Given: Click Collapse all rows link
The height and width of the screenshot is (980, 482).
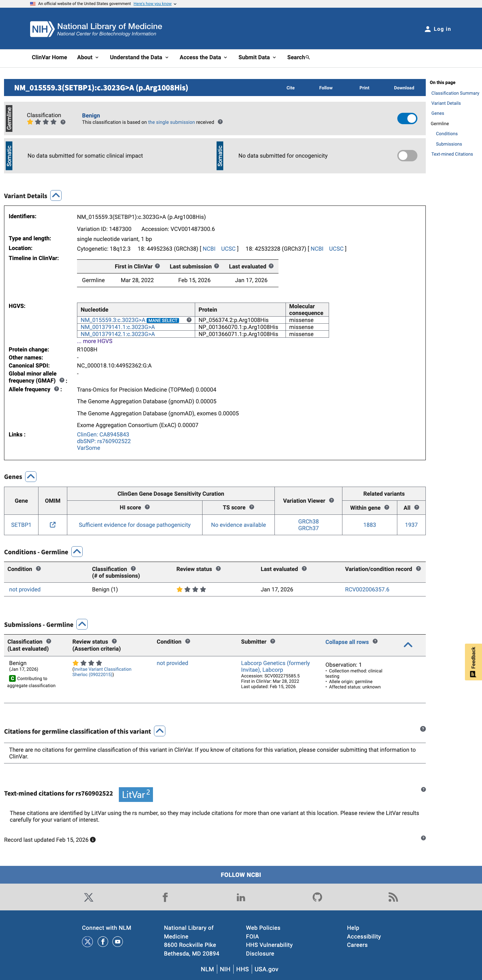Looking at the screenshot, I should tap(347, 642).
